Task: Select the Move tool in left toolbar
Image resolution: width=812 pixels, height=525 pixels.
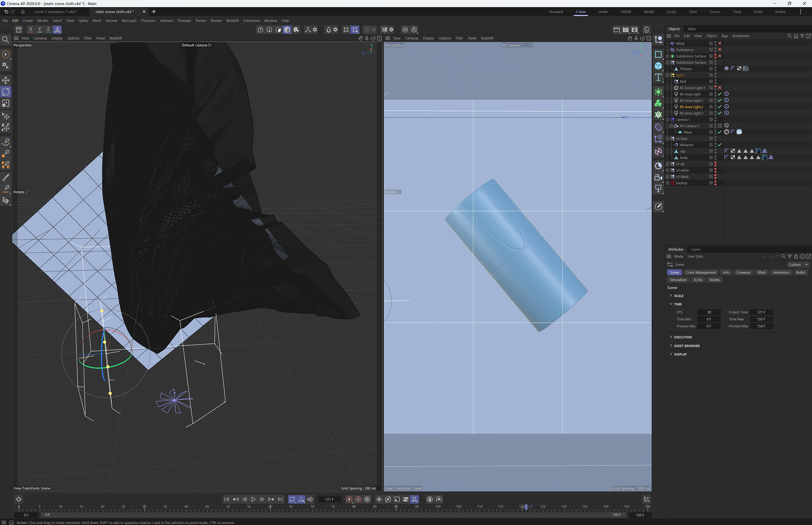Action: [x=6, y=80]
